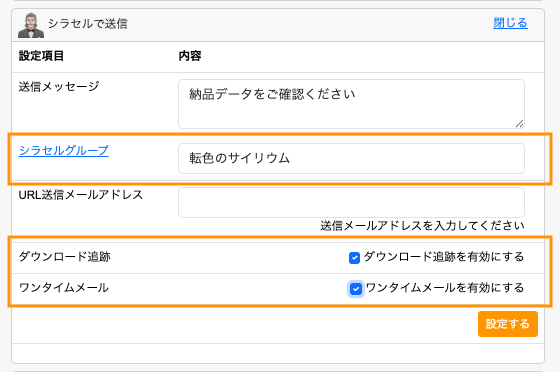Focus the URL送信メールアドレス input box
The height and width of the screenshot is (372, 560).
point(351,202)
